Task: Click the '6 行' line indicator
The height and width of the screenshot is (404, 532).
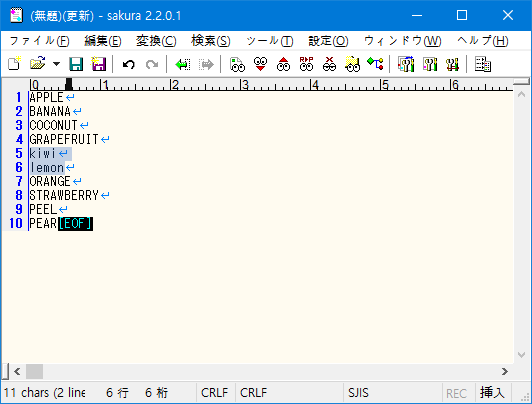Action: click(117, 393)
